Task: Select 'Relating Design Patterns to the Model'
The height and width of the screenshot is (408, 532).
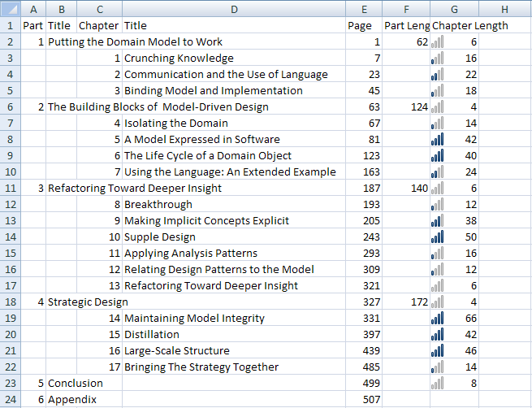Action: (234, 269)
